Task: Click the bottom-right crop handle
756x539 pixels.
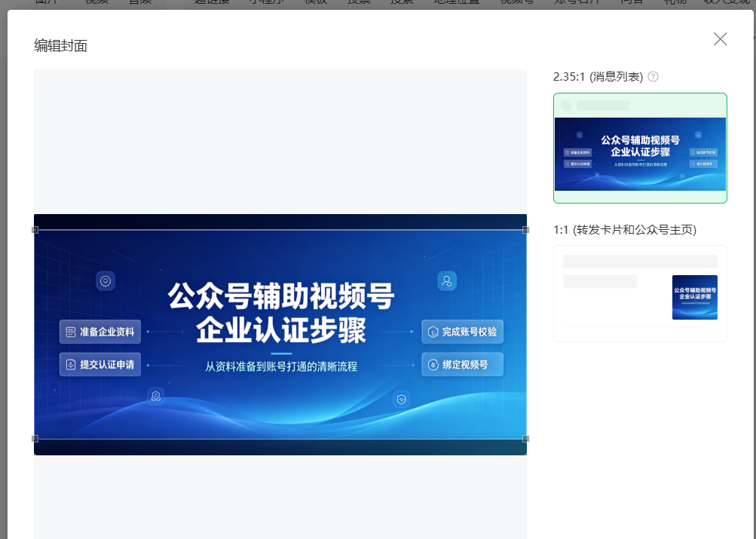Action: pyautogui.click(x=525, y=439)
